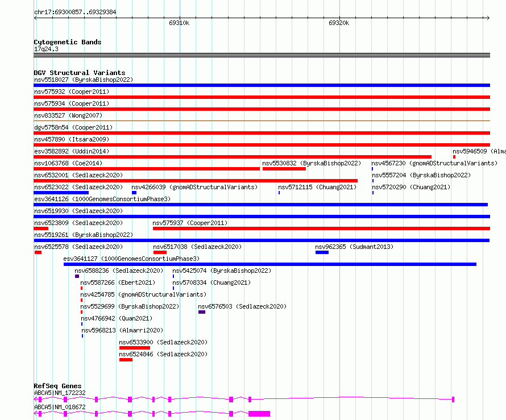Open the nsv1063768 (Coe2014) label

click(x=68, y=163)
